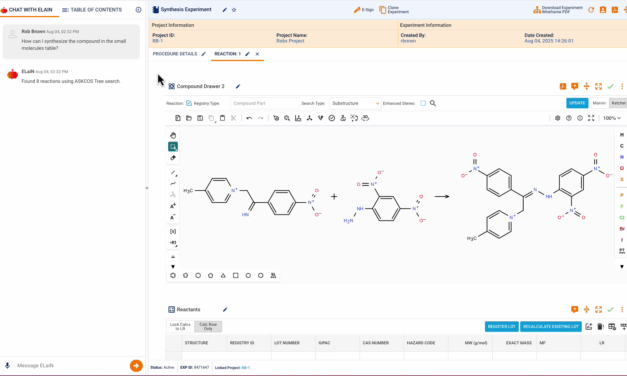The height and width of the screenshot is (376, 627).
Task: Expand more atoms in right element panel
Action: coord(621,266)
